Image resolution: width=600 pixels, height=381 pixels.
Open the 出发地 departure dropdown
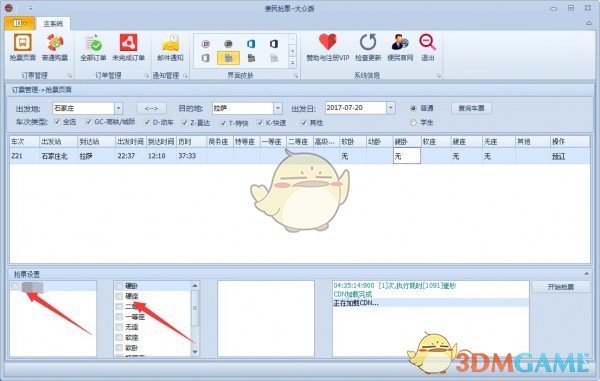pos(118,108)
